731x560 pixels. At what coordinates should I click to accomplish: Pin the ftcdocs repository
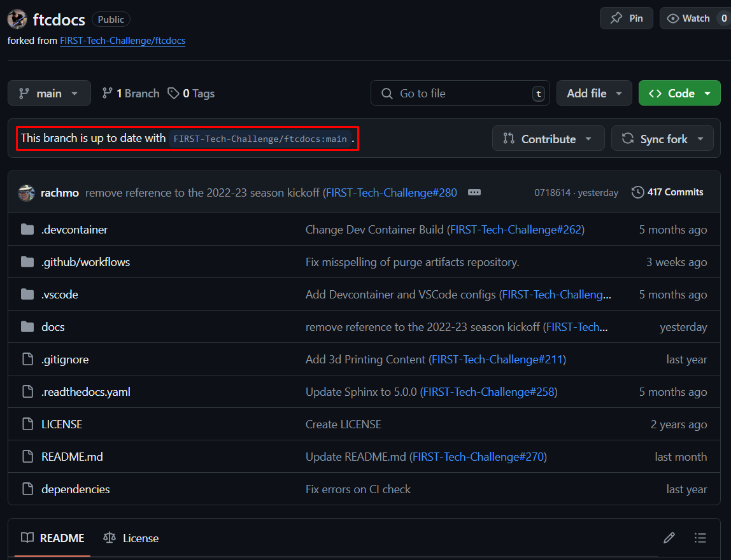coord(626,18)
